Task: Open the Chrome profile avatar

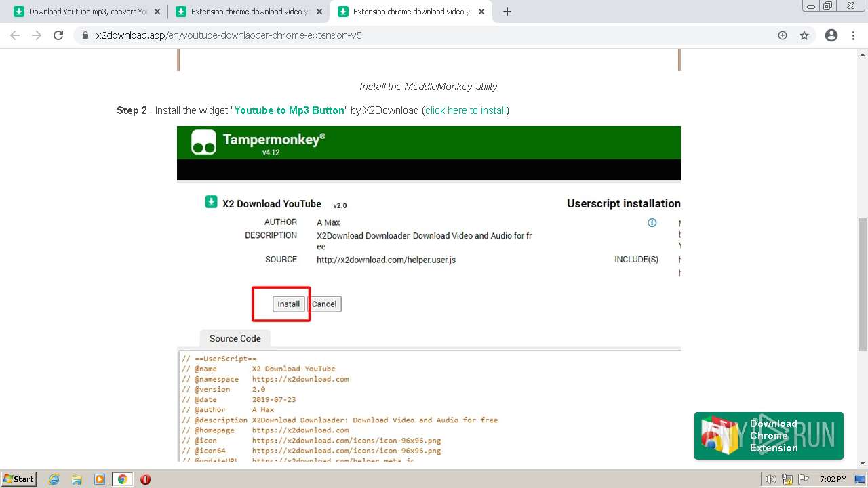Action: tap(831, 35)
